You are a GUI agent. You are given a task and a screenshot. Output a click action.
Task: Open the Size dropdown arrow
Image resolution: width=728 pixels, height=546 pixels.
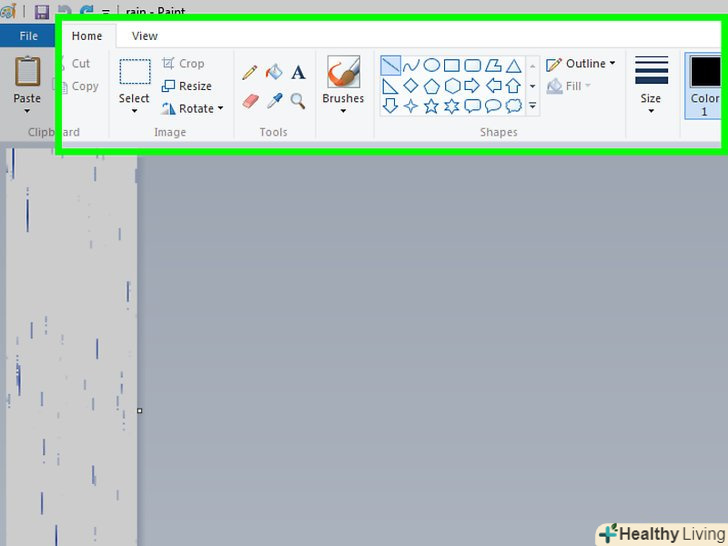[x=651, y=111]
